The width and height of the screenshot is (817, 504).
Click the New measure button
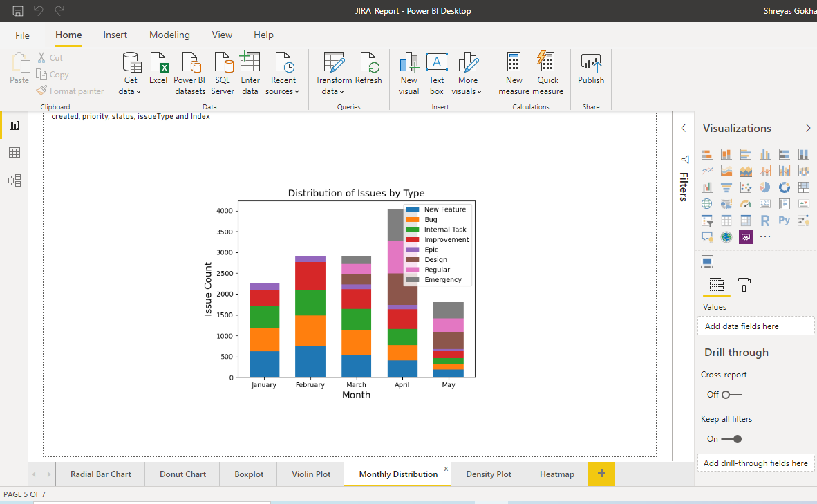point(514,73)
